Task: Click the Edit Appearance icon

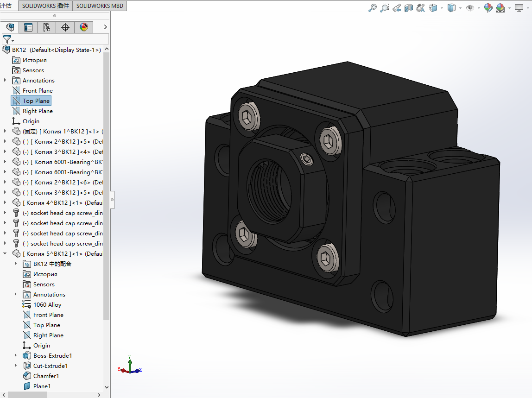Action: pos(488,8)
